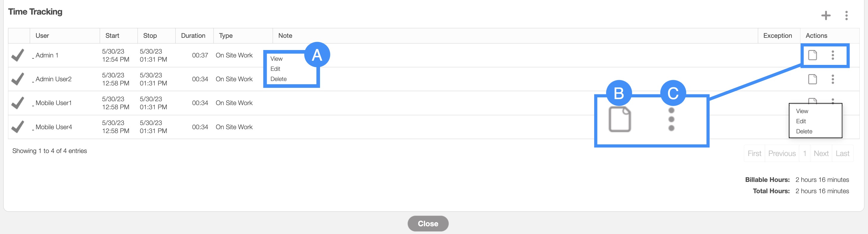Toggle the checkmark for Admin 1 row
This screenshot has height=234, width=868.
point(18,55)
